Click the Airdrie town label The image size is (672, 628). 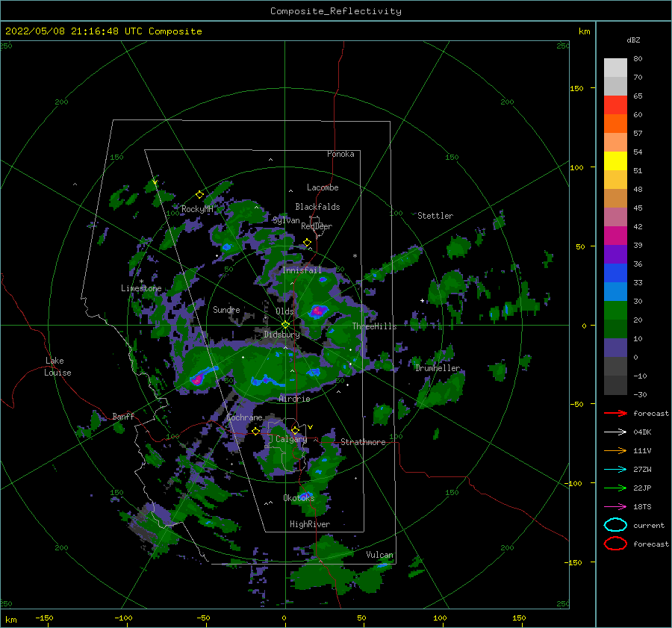294,399
